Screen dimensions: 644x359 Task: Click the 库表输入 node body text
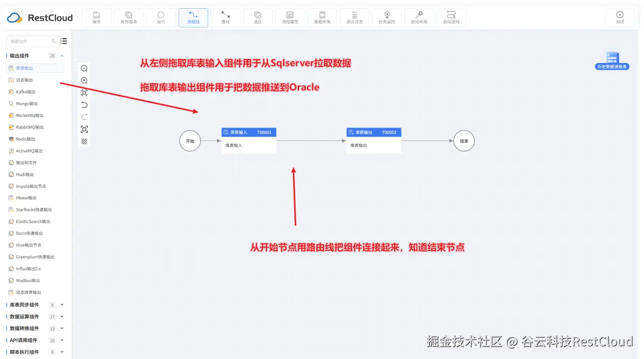tap(234, 145)
